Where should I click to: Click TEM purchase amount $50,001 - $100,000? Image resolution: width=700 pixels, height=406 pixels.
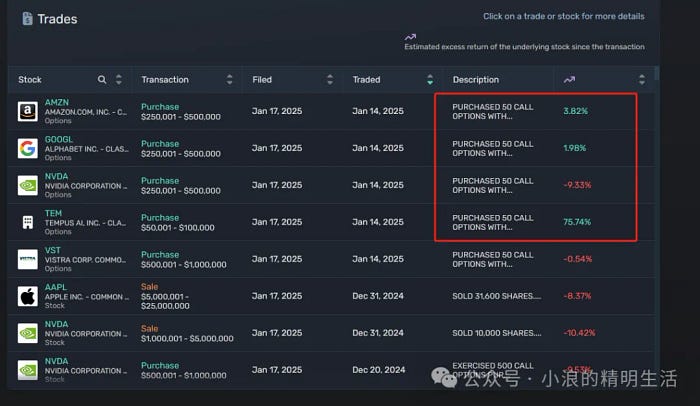coord(178,228)
